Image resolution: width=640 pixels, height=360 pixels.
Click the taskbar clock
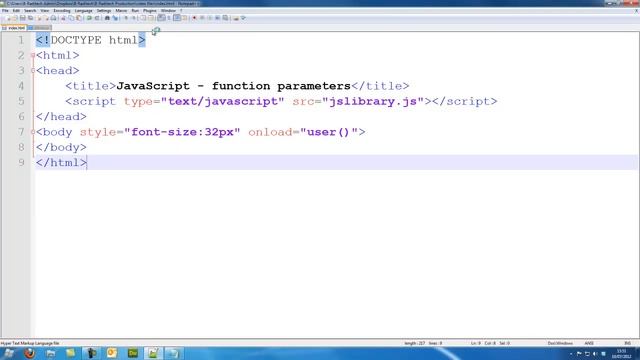point(622,354)
